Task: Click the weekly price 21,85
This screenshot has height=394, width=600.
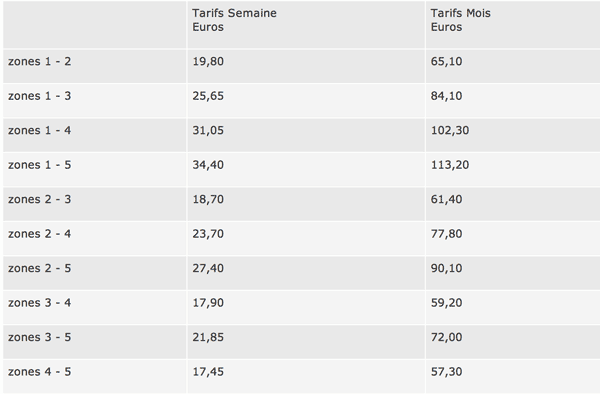Action: tap(208, 337)
